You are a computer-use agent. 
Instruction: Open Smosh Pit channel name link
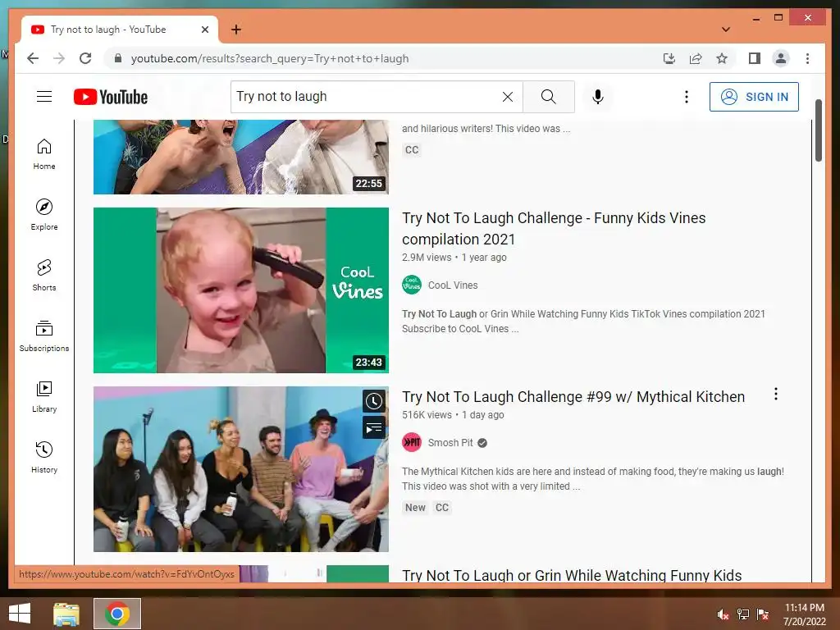pyautogui.click(x=450, y=442)
